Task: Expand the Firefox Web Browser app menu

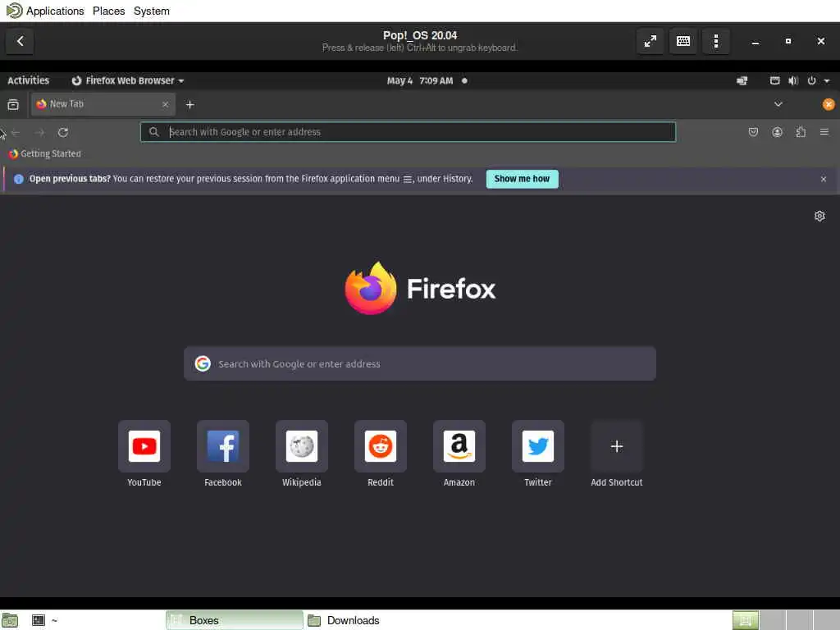Action: coord(127,80)
